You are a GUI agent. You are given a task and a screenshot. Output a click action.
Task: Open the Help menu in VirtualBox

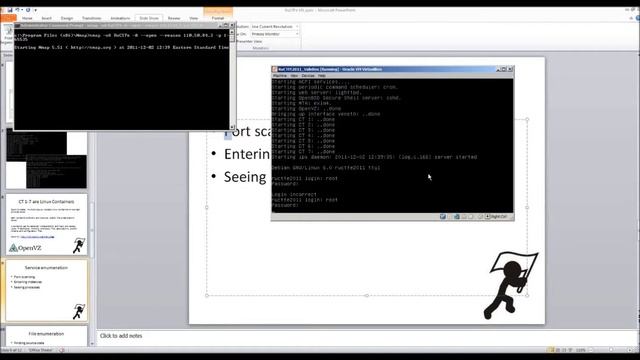point(322,76)
